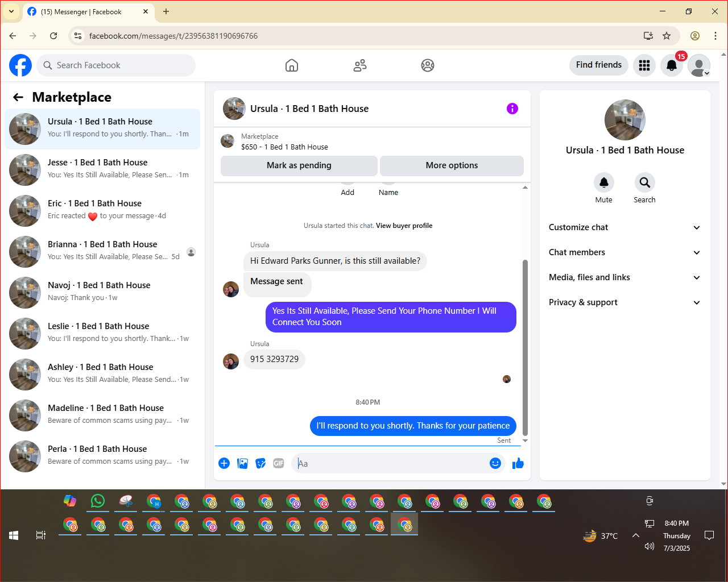Open the install app icon in address bar
The height and width of the screenshot is (582, 728).
[648, 36]
